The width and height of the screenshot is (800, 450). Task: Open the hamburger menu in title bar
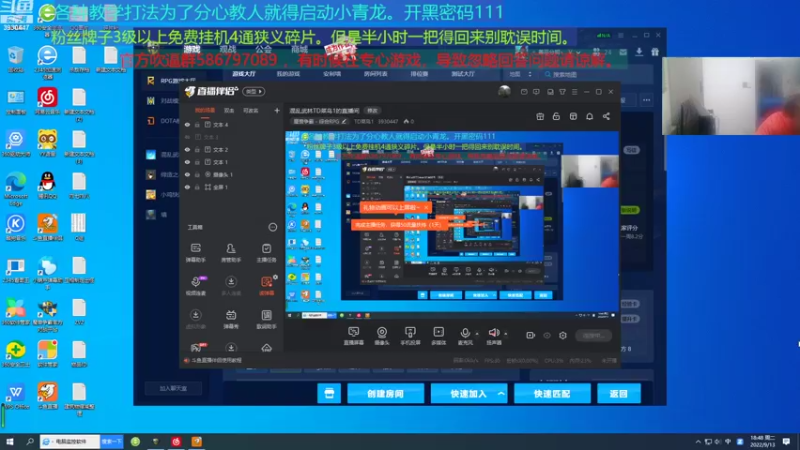point(574,92)
